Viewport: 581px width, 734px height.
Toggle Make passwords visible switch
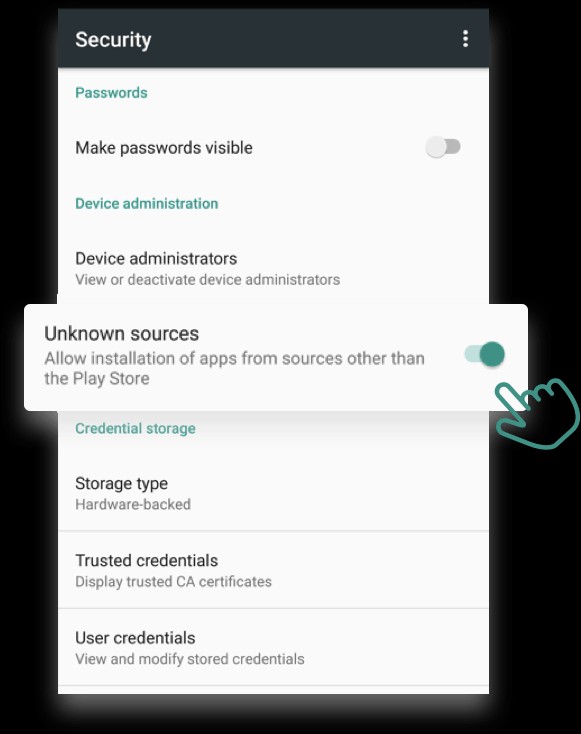click(443, 147)
